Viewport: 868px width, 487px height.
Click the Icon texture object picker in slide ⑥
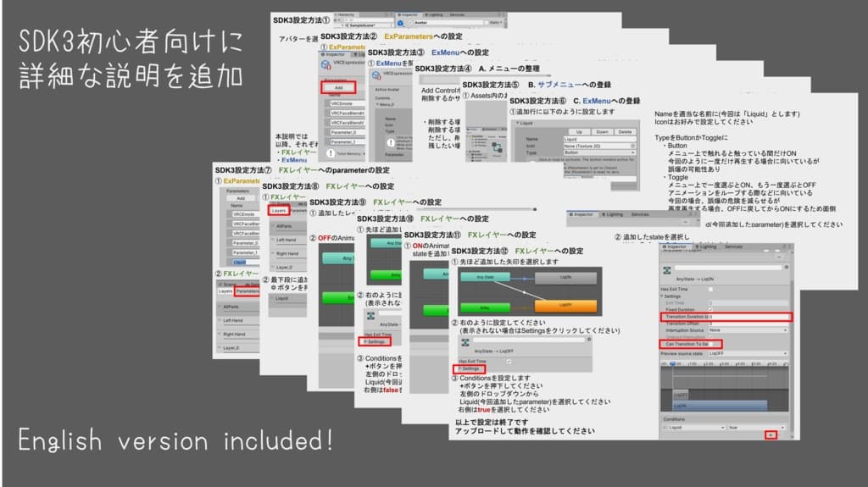[x=632, y=146]
